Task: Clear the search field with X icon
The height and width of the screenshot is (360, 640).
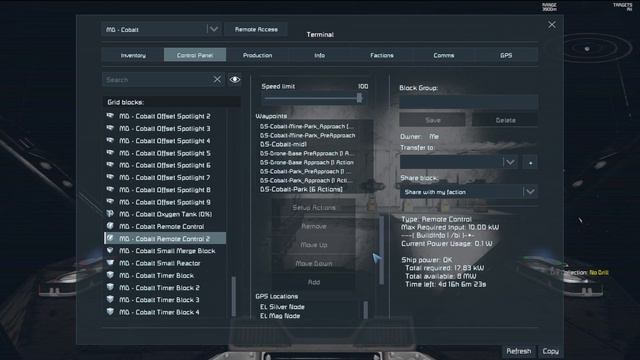Action: (217, 80)
